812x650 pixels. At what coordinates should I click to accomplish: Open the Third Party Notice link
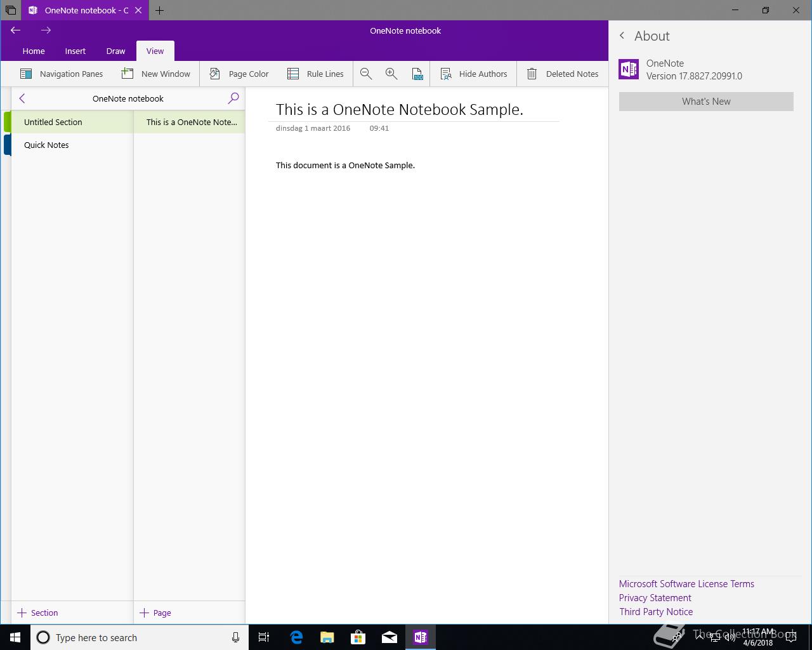656,612
